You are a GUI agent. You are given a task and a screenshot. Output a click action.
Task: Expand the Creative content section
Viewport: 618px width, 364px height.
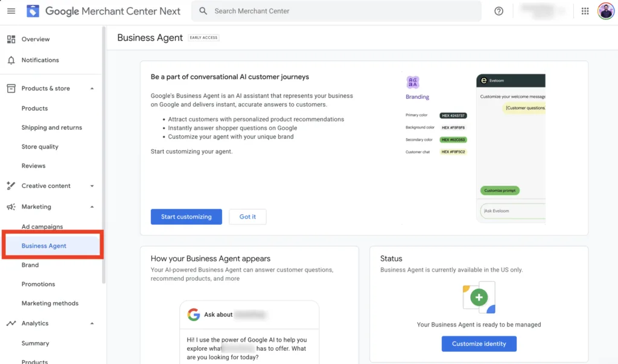click(x=92, y=186)
